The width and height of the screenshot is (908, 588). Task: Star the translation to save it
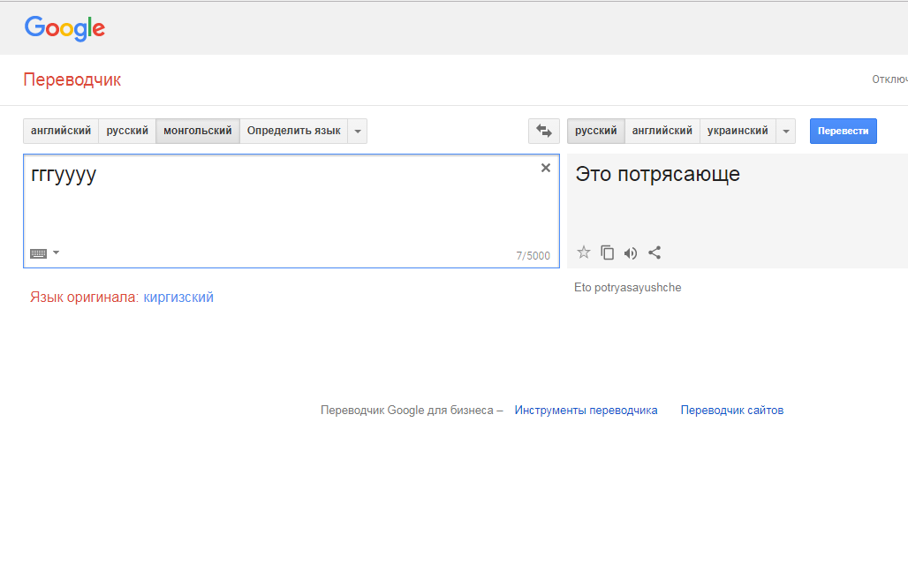coord(584,253)
